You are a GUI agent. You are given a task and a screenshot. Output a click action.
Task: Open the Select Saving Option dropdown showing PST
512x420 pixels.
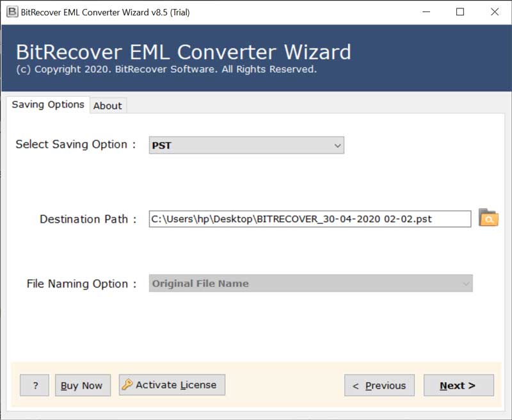click(x=246, y=145)
